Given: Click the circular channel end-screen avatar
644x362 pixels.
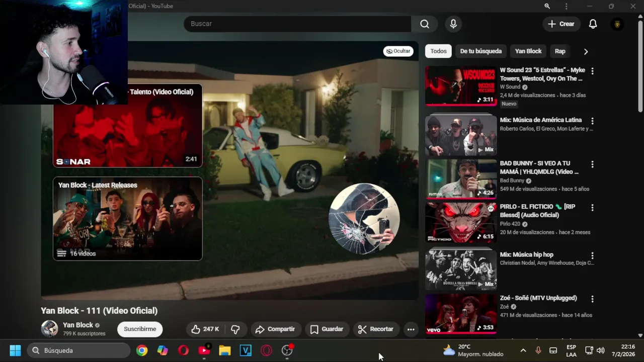Looking at the screenshot, I should (364, 219).
